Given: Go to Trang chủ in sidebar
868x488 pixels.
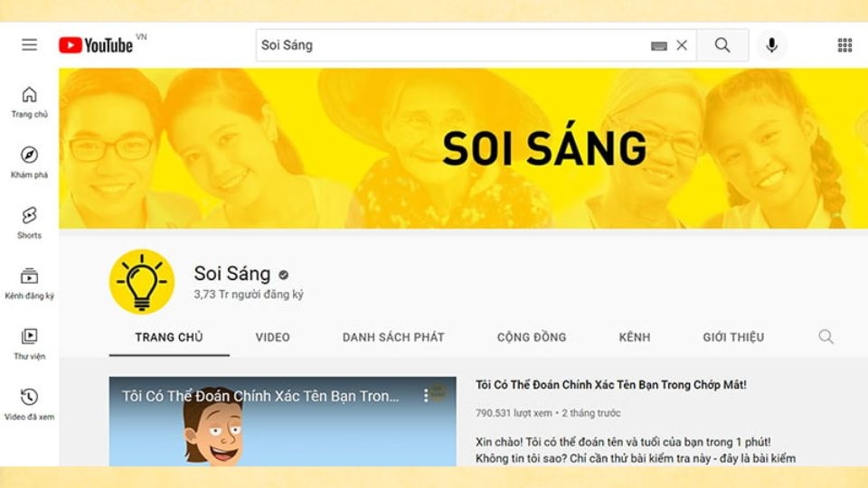Looking at the screenshot, I should (x=29, y=102).
